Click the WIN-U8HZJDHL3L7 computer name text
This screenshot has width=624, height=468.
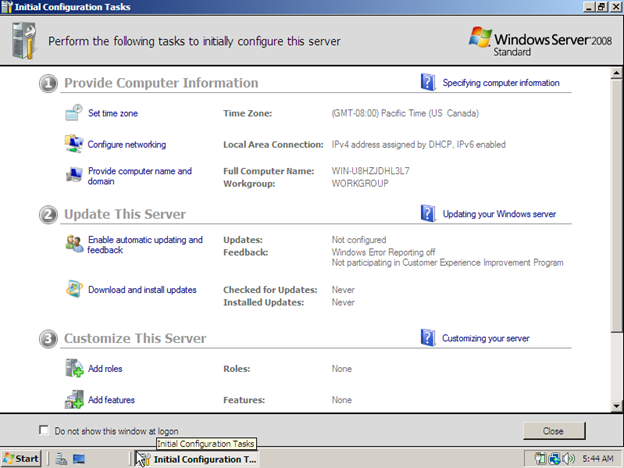tap(370, 171)
